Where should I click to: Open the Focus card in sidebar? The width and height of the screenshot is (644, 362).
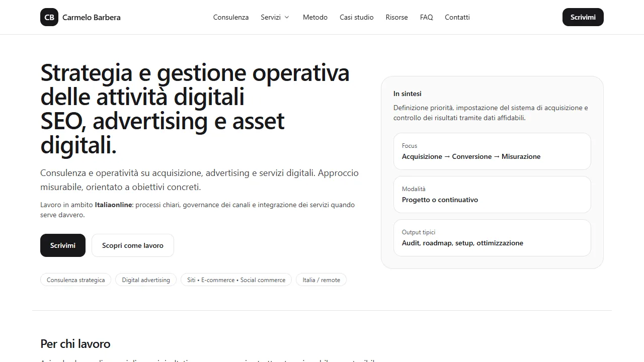pos(492,151)
